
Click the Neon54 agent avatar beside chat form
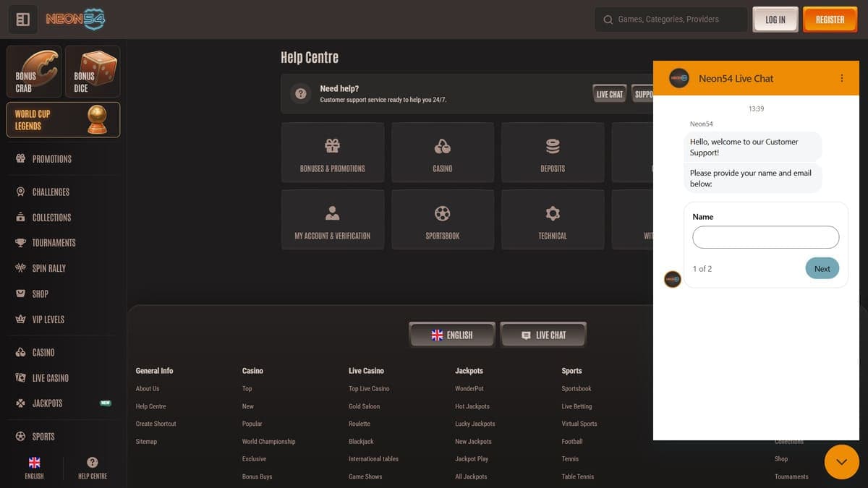click(x=673, y=279)
